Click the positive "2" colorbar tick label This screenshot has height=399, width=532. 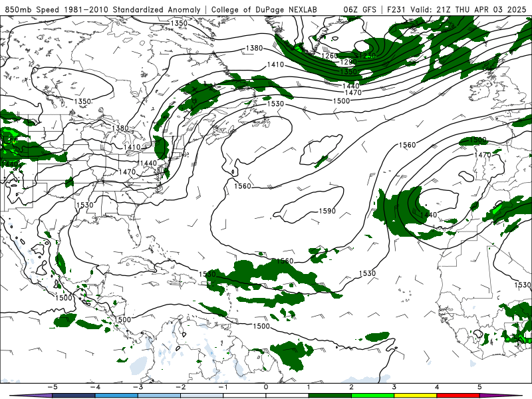pos(351,387)
